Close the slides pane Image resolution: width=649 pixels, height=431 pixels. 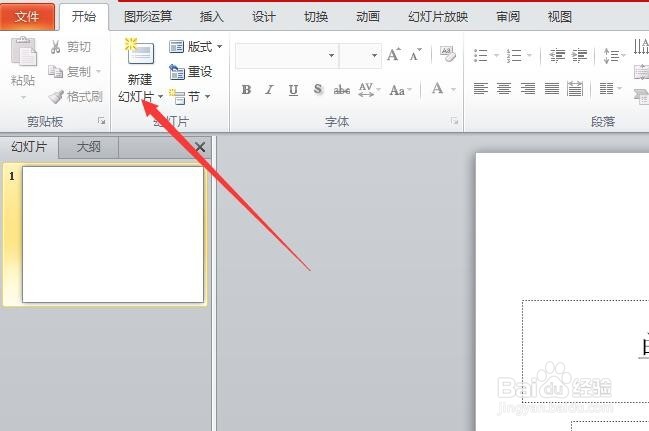[200, 147]
